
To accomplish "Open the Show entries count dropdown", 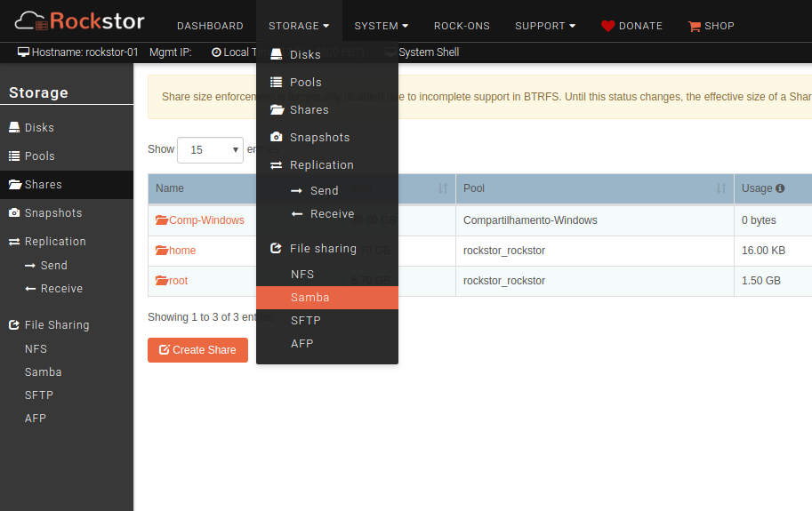I will pos(210,150).
